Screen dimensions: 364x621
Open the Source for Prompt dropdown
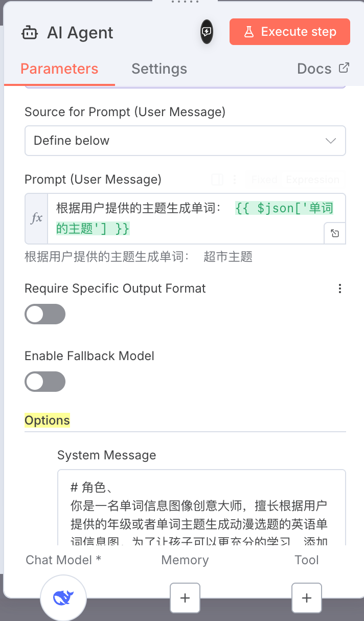185,141
